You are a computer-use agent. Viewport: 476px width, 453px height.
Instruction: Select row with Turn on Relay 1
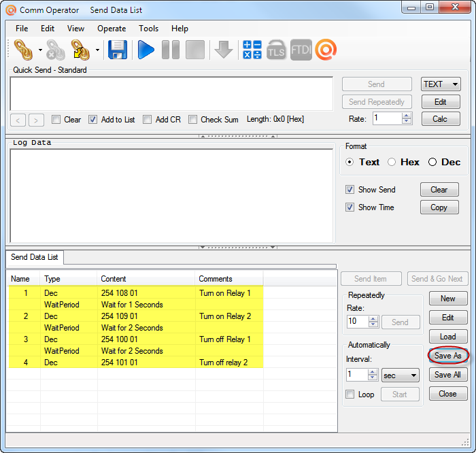coord(136,293)
